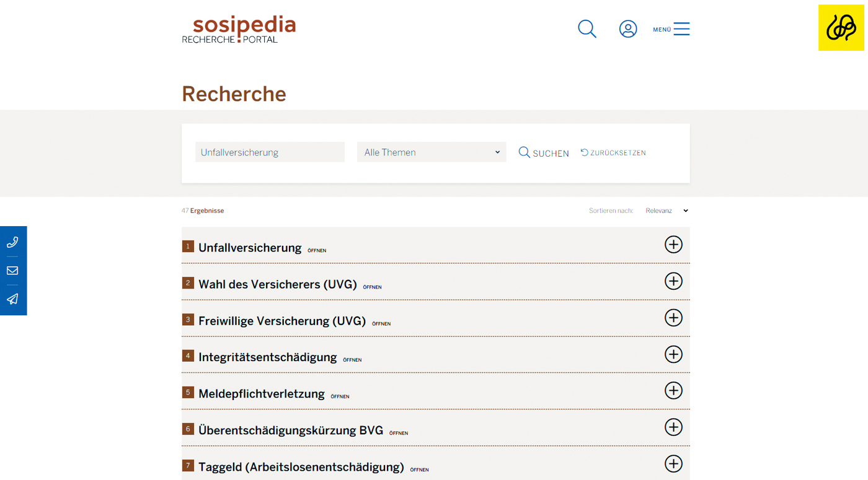Open result title Unfallversicherung
The height and width of the screenshot is (480, 868).
click(250, 248)
